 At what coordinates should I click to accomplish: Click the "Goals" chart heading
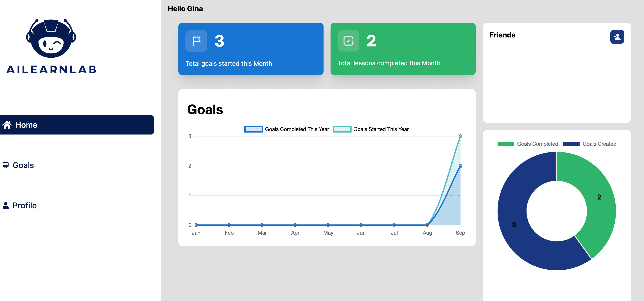[x=205, y=110]
